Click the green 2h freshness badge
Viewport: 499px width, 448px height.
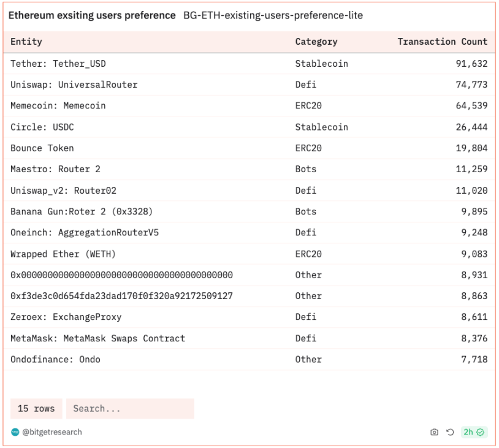tap(473, 432)
